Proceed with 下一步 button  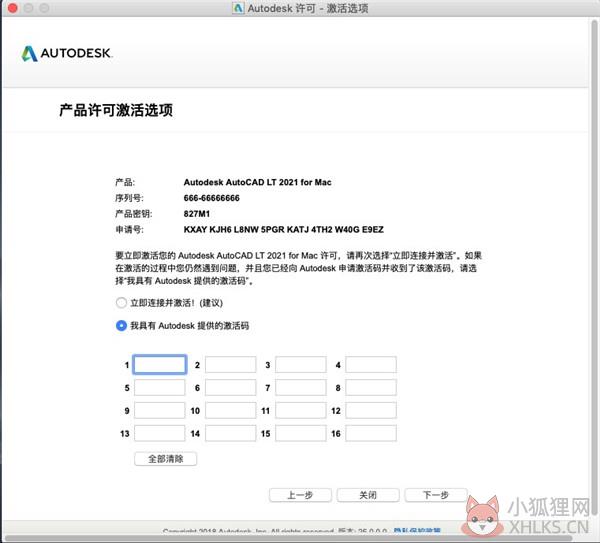point(436,495)
